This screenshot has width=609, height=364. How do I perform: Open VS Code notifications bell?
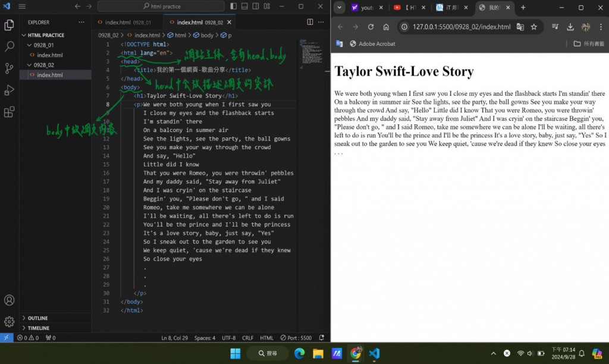point(322,338)
